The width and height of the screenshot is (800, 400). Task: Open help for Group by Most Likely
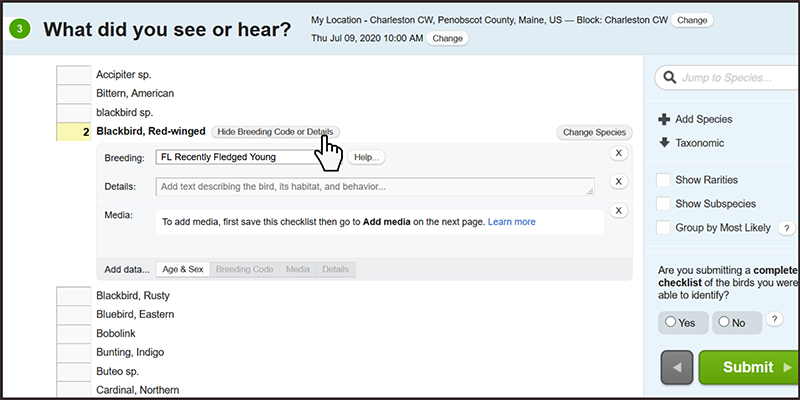pyautogui.click(x=787, y=228)
